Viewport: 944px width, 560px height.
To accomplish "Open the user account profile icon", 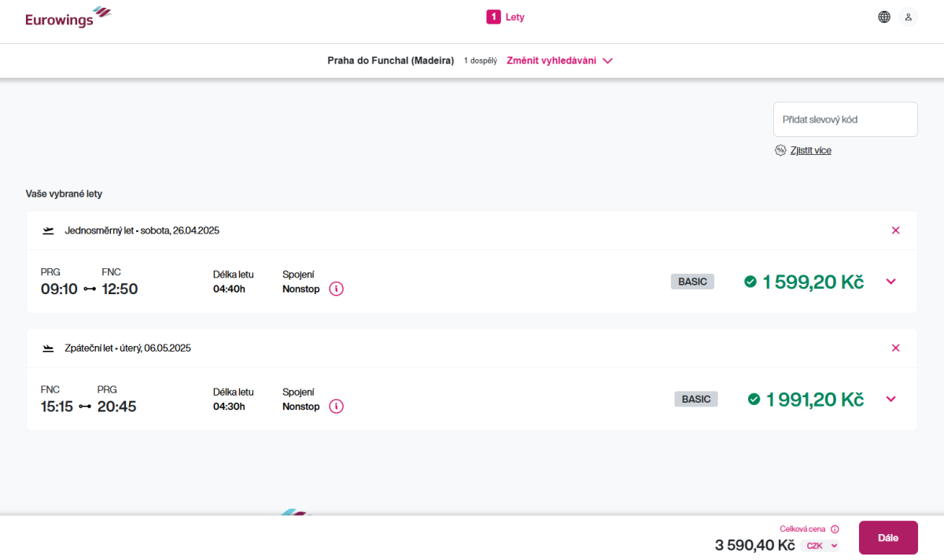I will coord(908,17).
